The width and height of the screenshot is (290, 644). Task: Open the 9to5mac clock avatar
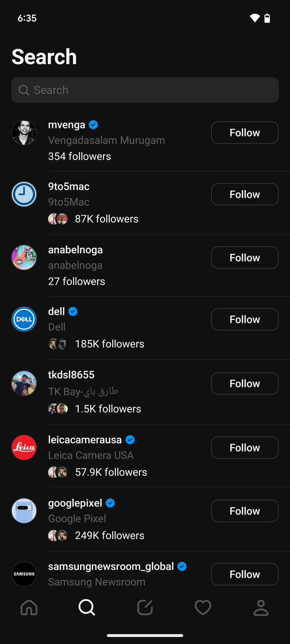click(24, 194)
